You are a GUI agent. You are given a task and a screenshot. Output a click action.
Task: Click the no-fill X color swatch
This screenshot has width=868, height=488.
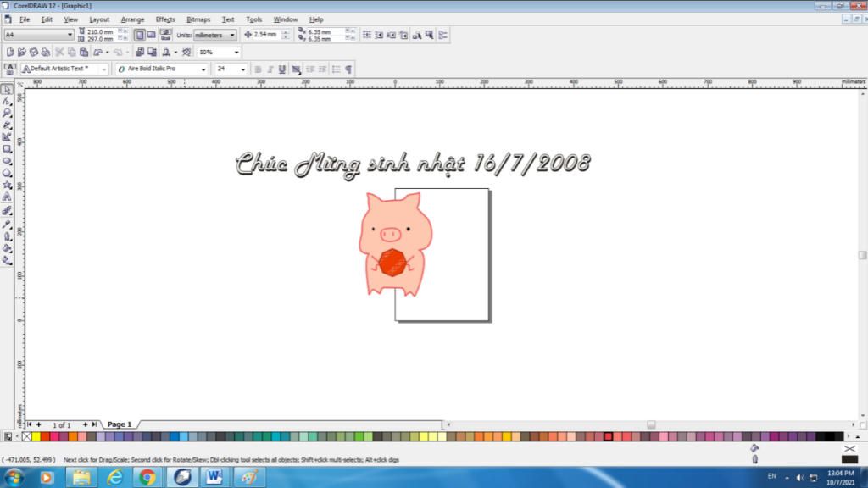[26, 437]
